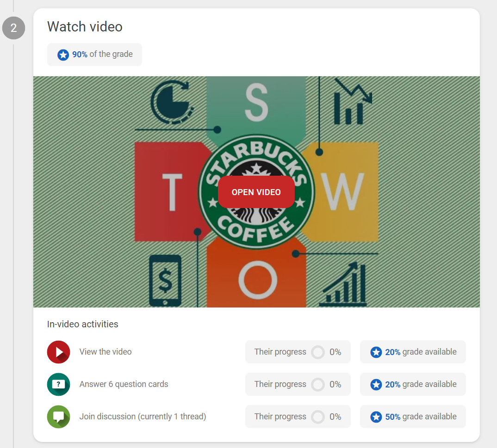
Task: Click the star icon in question cards grade badge
Action: click(x=376, y=384)
